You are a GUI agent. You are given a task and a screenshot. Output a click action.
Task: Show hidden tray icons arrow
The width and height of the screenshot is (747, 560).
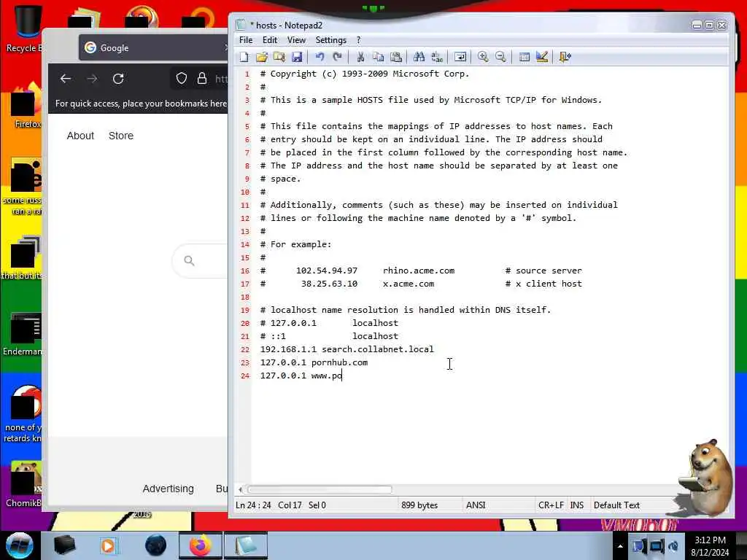(620, 546)
